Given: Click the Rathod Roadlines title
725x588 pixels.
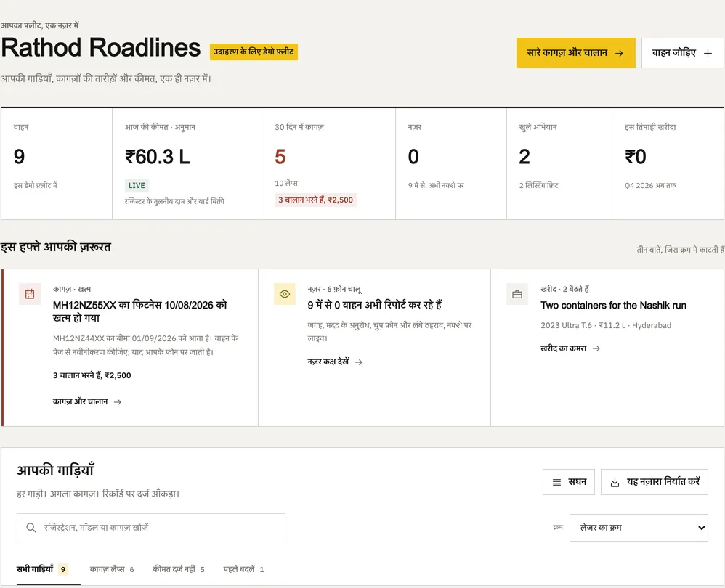Looking at the screenshot, I should pos(101,48).
